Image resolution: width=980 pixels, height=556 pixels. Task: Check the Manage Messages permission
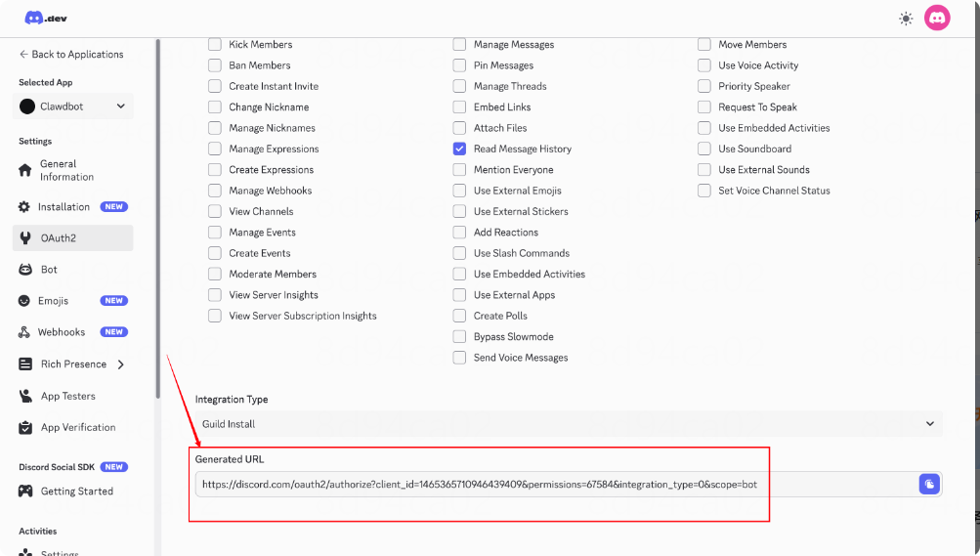[x=459, y=44]
